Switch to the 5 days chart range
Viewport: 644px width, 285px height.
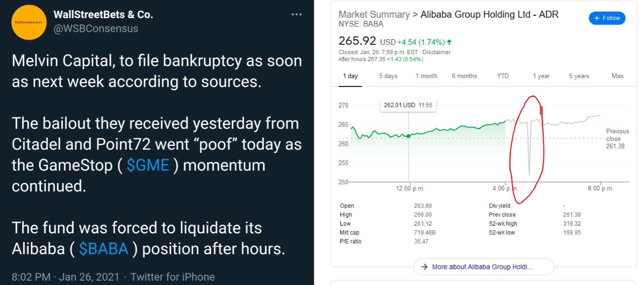388,76
